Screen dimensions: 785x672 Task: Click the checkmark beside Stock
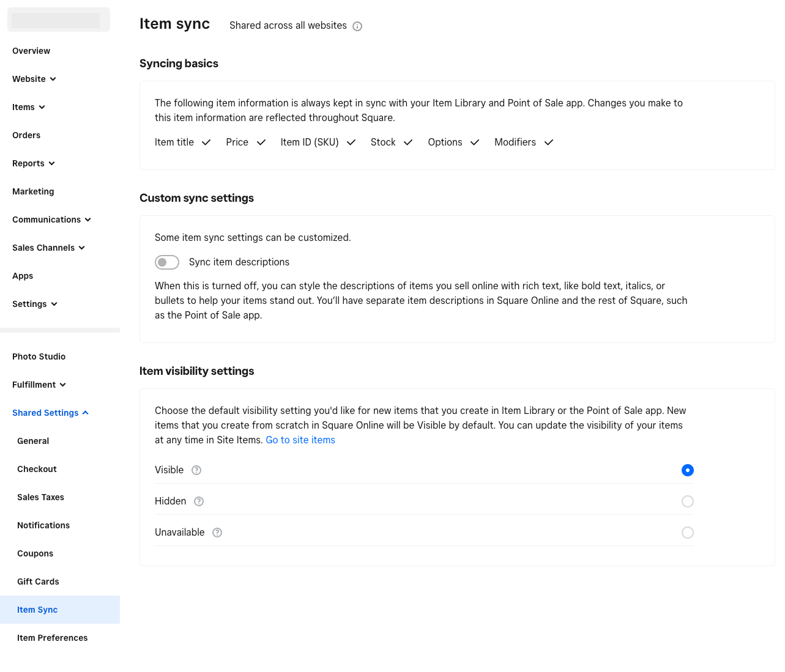pyautogui.click(x=408, y=142)
